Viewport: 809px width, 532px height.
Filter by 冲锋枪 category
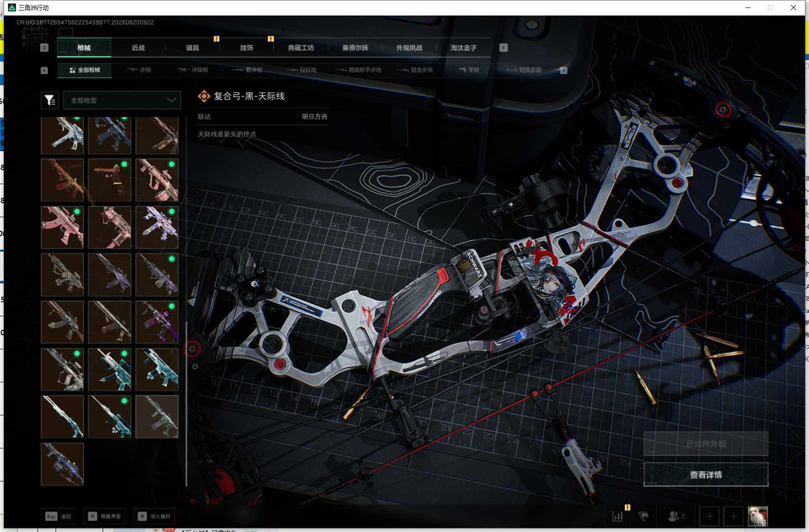click(x=193, y=70)
